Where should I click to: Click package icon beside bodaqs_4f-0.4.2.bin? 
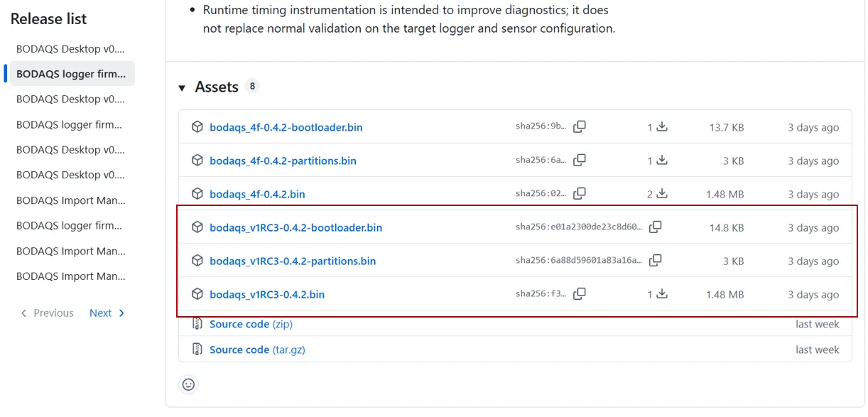point(197,194)
